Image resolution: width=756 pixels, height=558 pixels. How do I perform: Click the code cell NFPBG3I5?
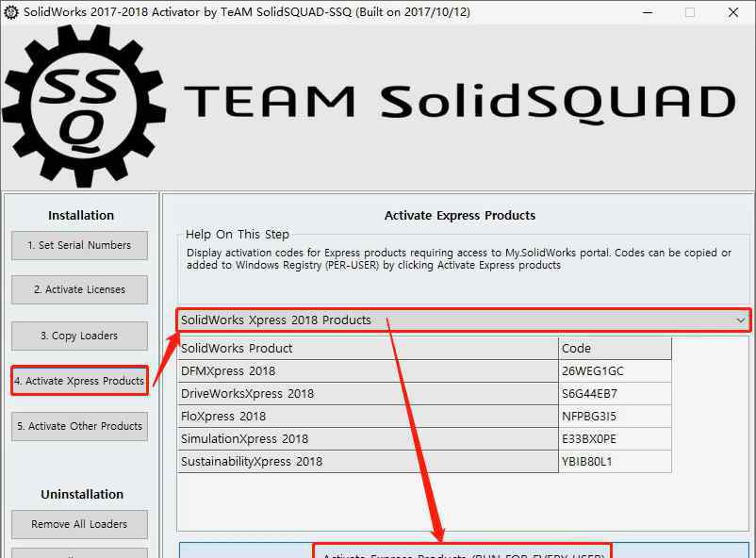click(x=615, y=417)
